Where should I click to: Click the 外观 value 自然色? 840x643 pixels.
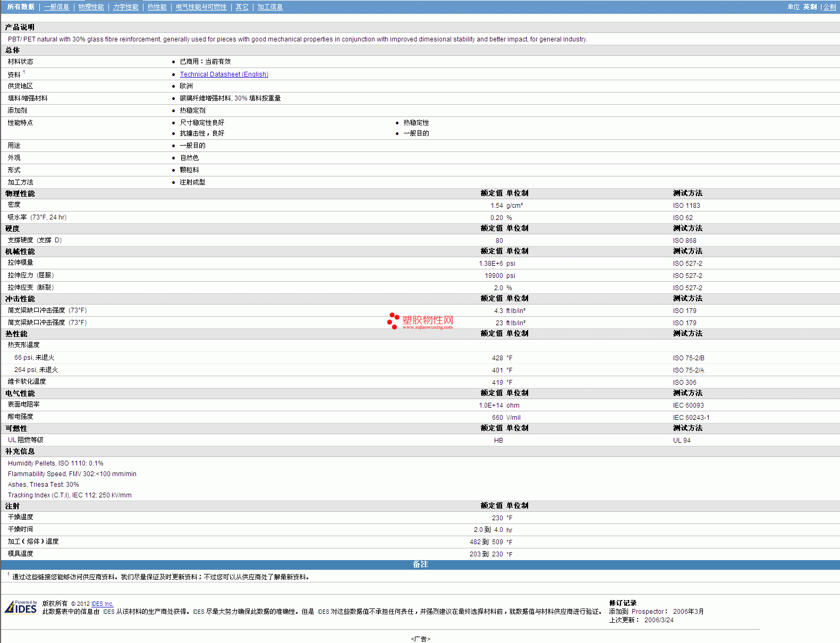pos(189,158)
